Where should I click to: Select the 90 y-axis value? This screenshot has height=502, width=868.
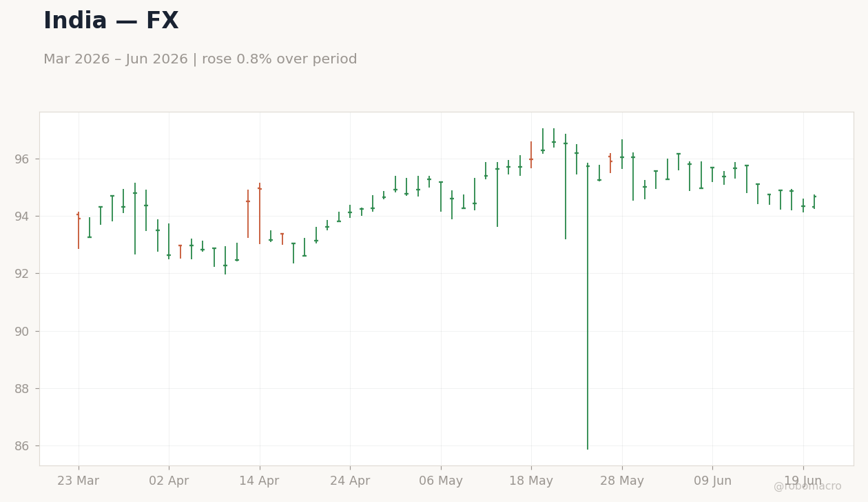pos(22,332)
